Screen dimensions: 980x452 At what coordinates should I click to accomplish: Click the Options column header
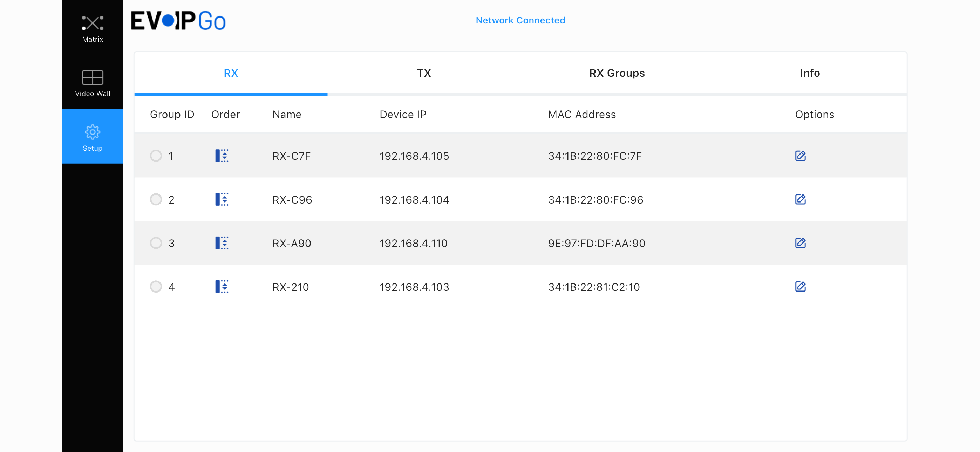[815, 115]
